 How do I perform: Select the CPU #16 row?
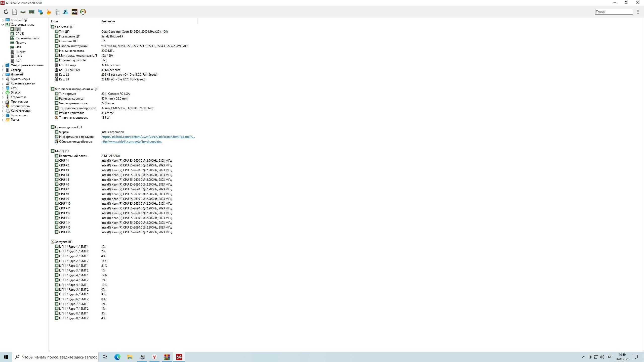coord(123,232)
